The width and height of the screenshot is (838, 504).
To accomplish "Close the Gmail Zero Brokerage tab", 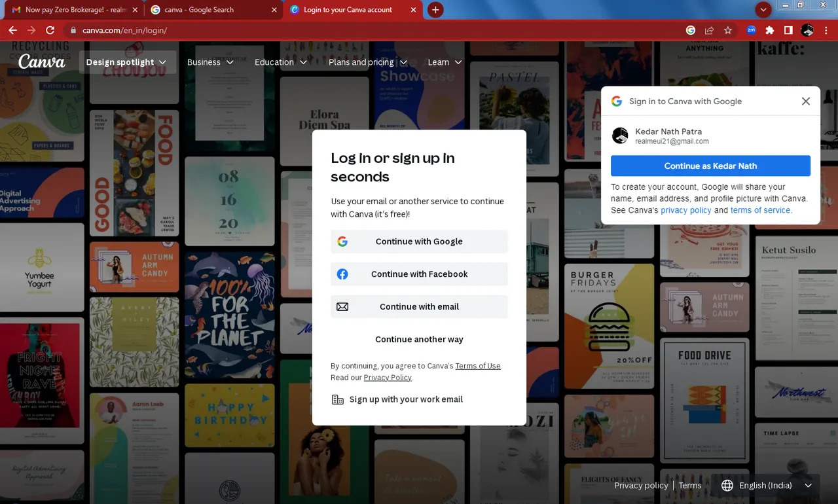I will (134, 10).
